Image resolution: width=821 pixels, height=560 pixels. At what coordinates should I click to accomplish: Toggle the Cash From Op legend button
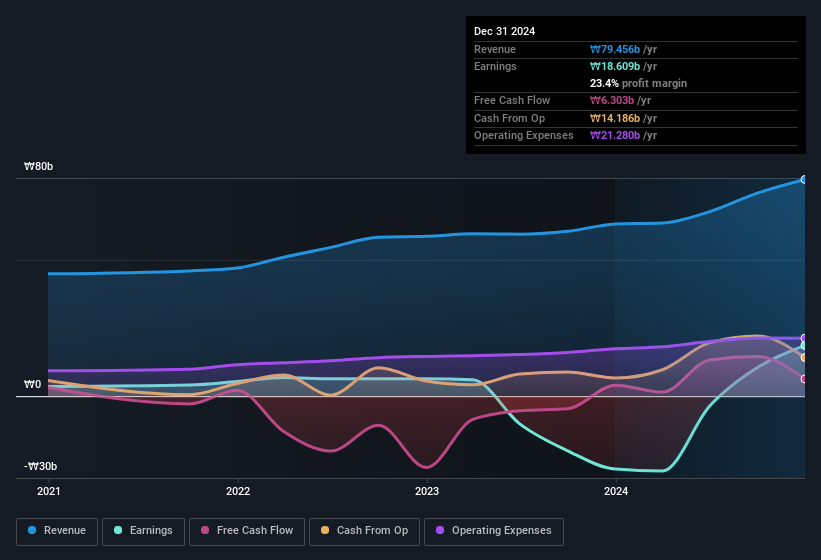[364, 531]
